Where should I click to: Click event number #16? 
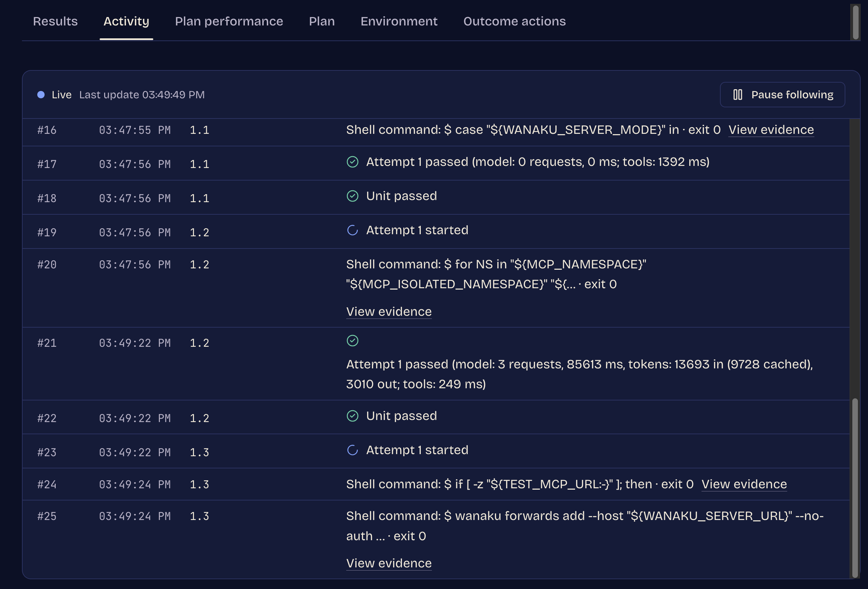click(47, 130)
